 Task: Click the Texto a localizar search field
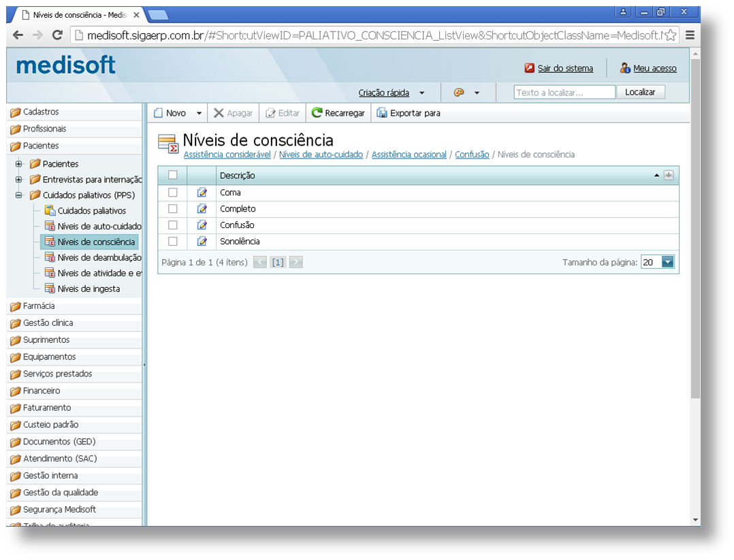click(x=564, y=92)
